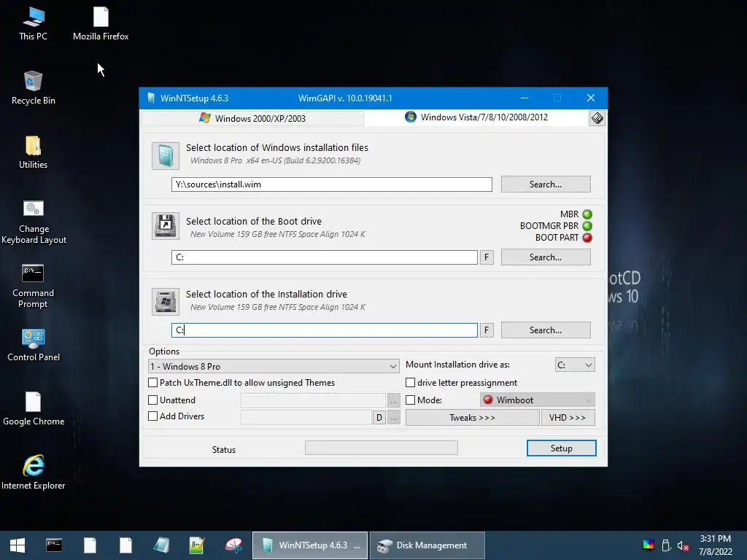Click the Unattend file path field
Screen dimensions: 747x560
click(313, 400)
